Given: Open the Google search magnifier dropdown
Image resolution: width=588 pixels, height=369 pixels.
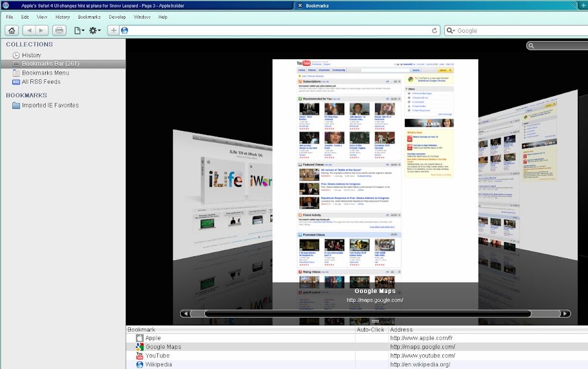Looking at the screenshot, I should pyautogui.click(x=451, y=30).
